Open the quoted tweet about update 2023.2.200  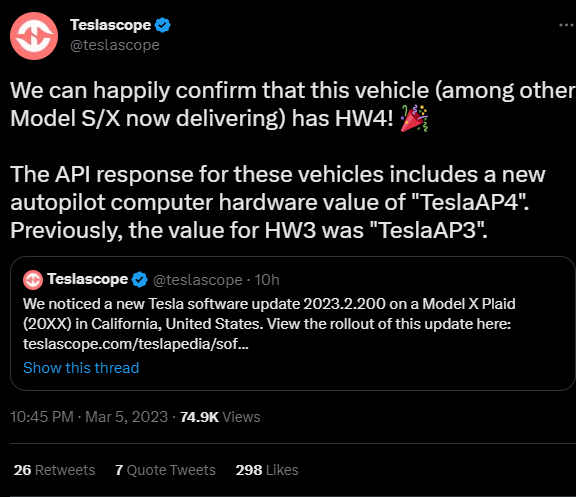pos(293,323)
